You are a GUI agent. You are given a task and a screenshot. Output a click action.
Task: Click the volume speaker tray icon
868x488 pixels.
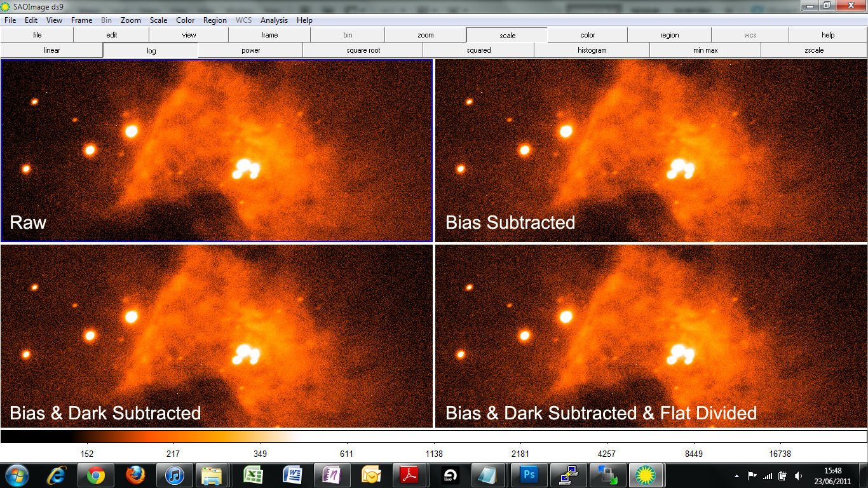click(x=798, y=475)
